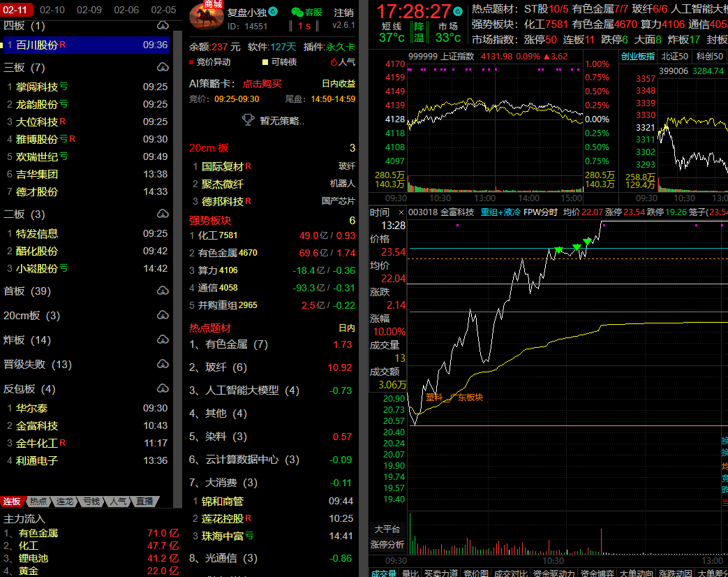The height and width of the screenshot is (577, 728).
Task: Click the refresh icon next to the clock
Action: [x=457, y=12]
